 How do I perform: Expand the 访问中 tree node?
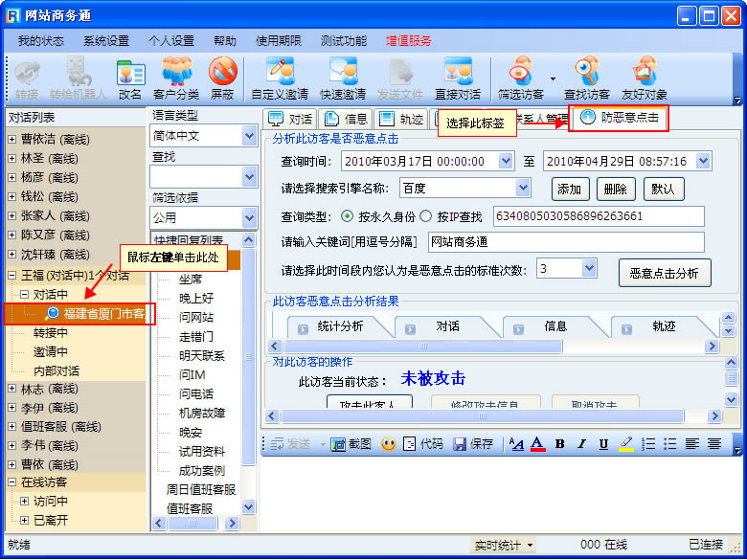pos(24,501)
